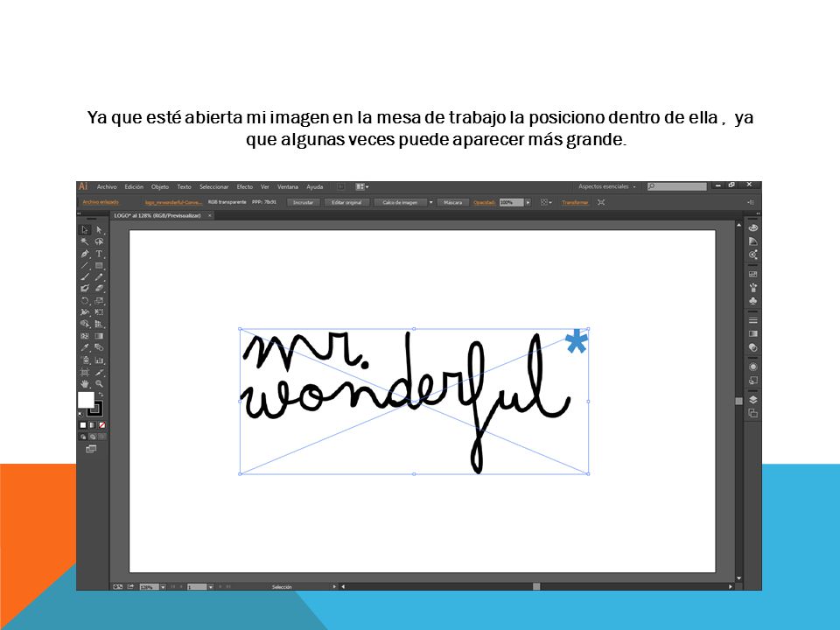The height and width of the screenshot is (630, 840).
Task: Choose the Gradient tool
Action: coord(99,336)
